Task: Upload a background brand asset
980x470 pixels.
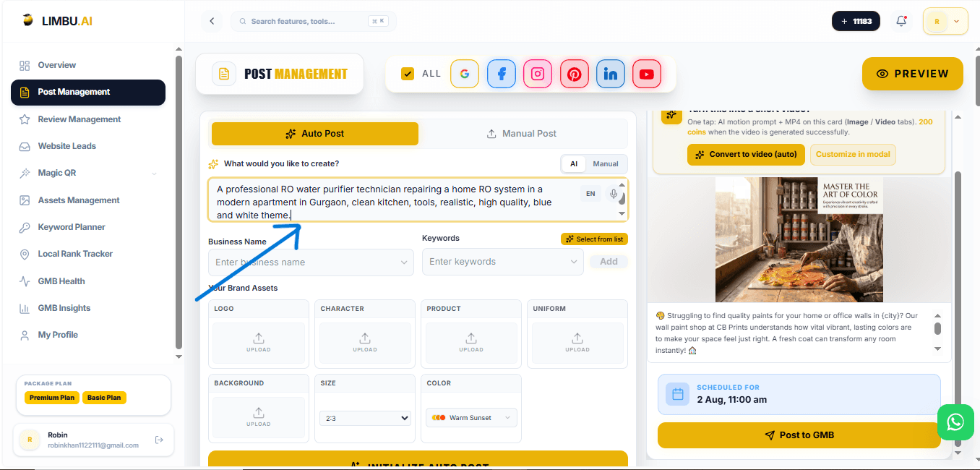Action: (x=259, y=417)
